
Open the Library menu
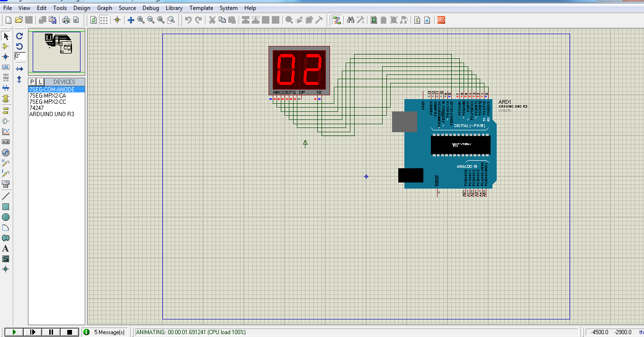(x=174, y=8)
